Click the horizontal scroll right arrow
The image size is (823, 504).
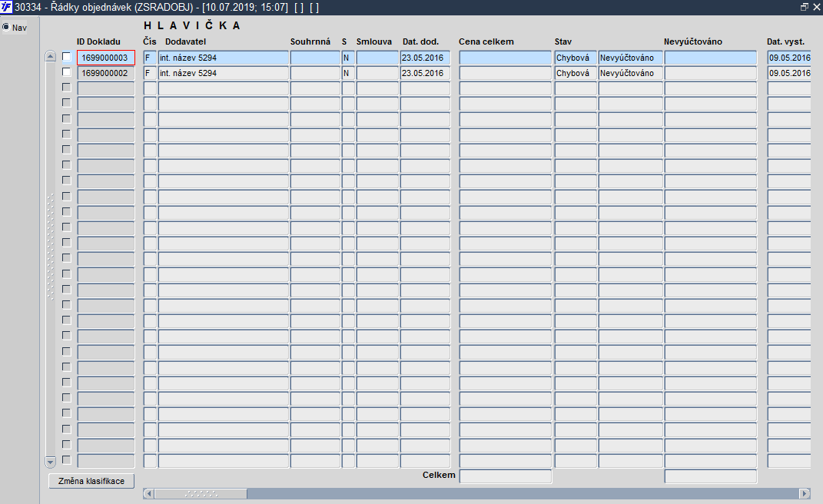pyautogui.click(x=804, y=493)
